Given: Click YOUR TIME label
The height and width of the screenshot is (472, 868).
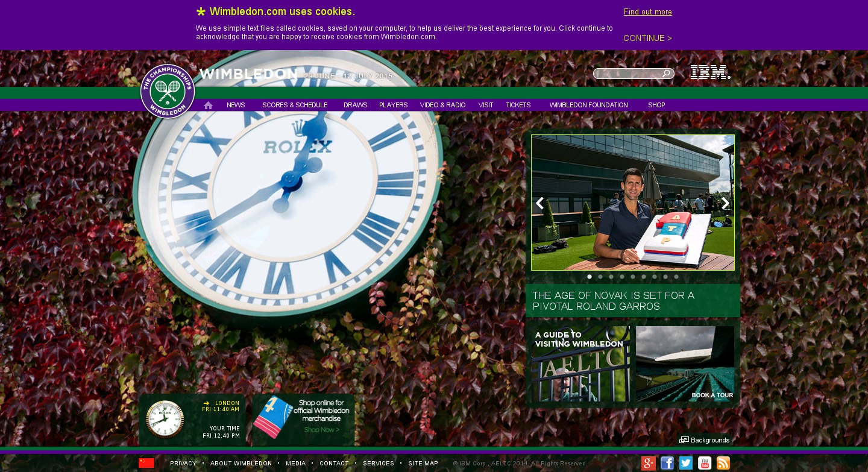Looking at the screenshot, I should coord(225,429).
